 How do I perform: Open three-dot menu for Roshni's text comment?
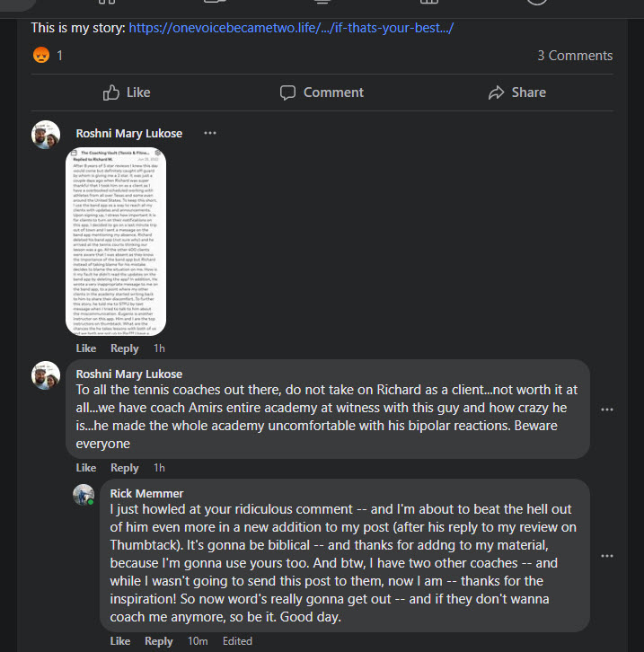point(607,410)
